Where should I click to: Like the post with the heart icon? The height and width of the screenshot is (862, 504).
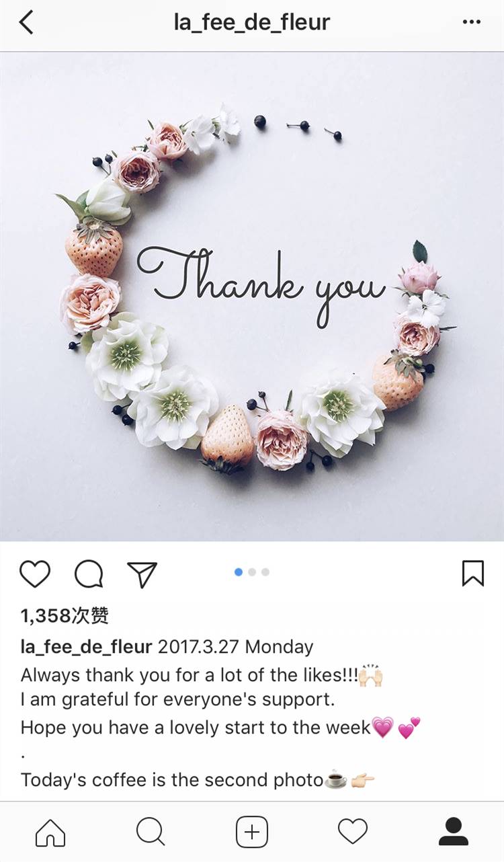35,574
